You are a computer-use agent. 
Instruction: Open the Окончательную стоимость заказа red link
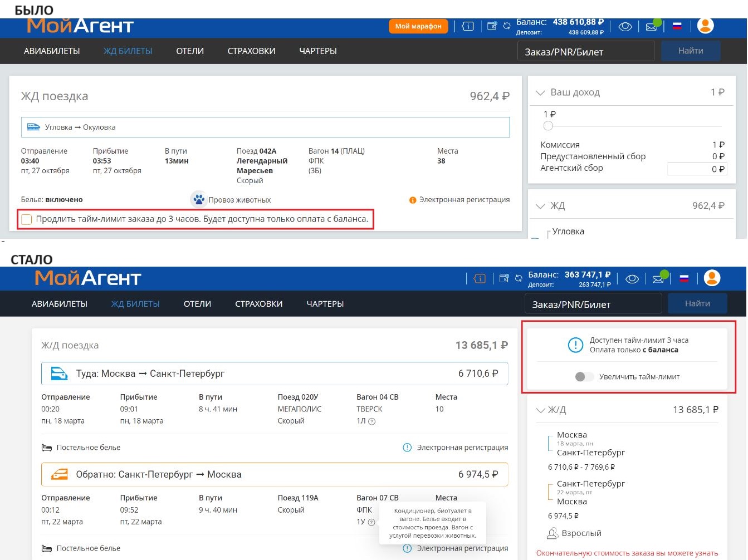pos(627,553)
